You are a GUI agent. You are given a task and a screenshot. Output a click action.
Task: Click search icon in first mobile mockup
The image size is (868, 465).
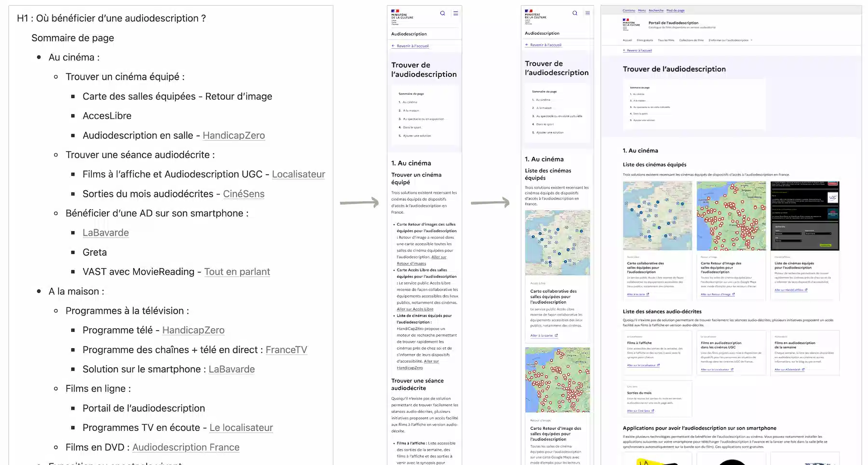point(442,14)
